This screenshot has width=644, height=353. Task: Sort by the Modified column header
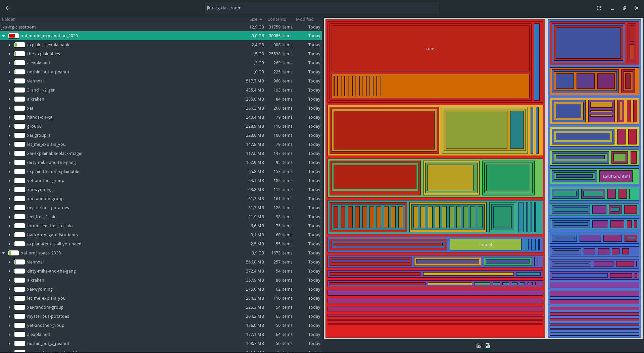[x=304, y=19]
